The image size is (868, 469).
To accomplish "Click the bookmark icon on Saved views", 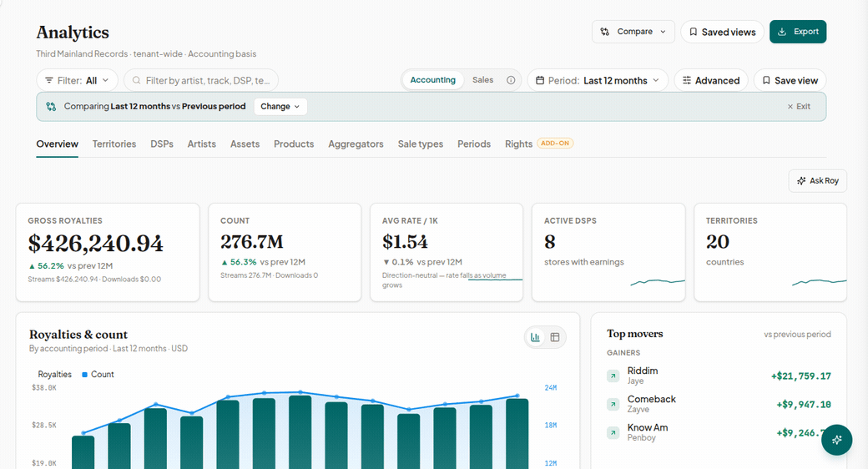I will pyautogui.click(x=693, y=32).
